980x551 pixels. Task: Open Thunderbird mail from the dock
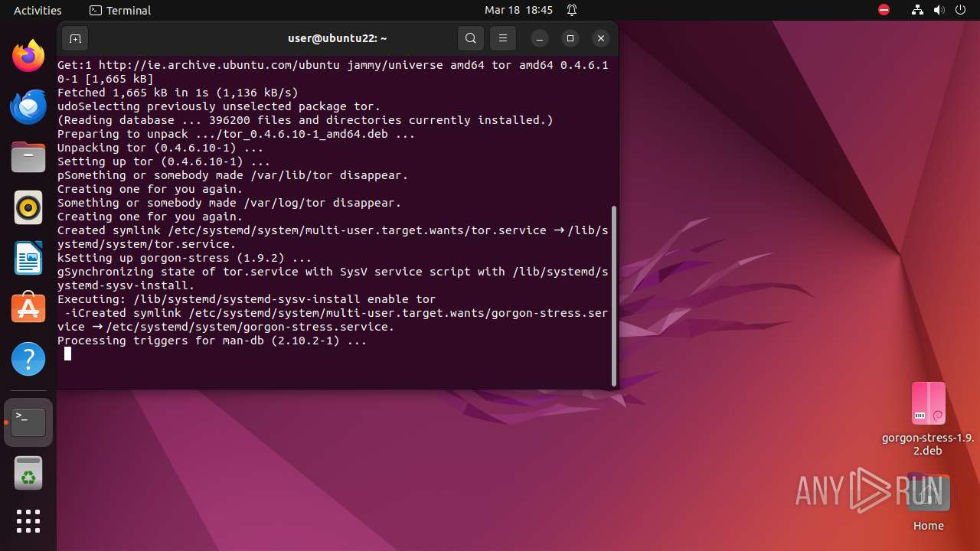pyautogui.click(x=28, y=106)
